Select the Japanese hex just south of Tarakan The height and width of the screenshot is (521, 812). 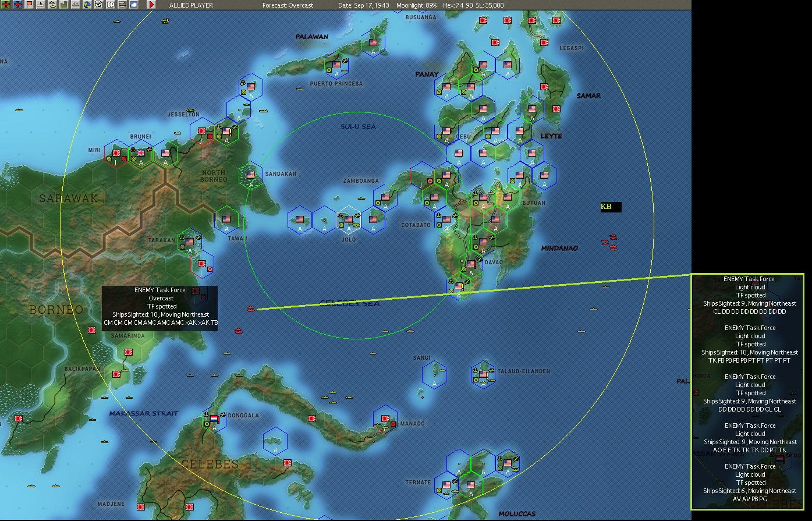pyautogui.click(x=202, y=264)
